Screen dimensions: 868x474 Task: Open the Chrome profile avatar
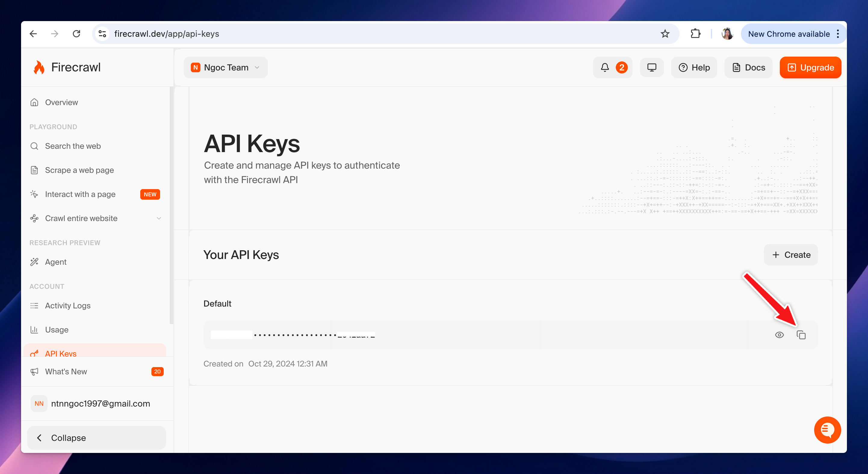click(x=727, y=34)
